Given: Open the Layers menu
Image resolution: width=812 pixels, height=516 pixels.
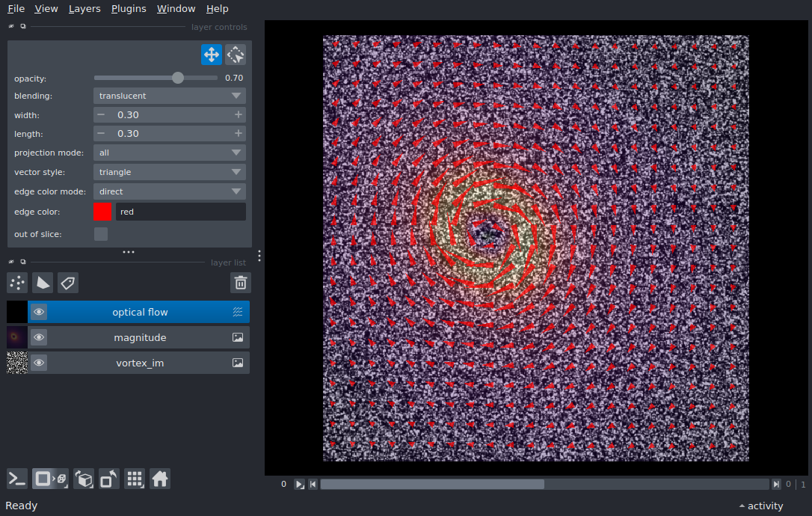Looking at the screenshot, I should 84,9.
